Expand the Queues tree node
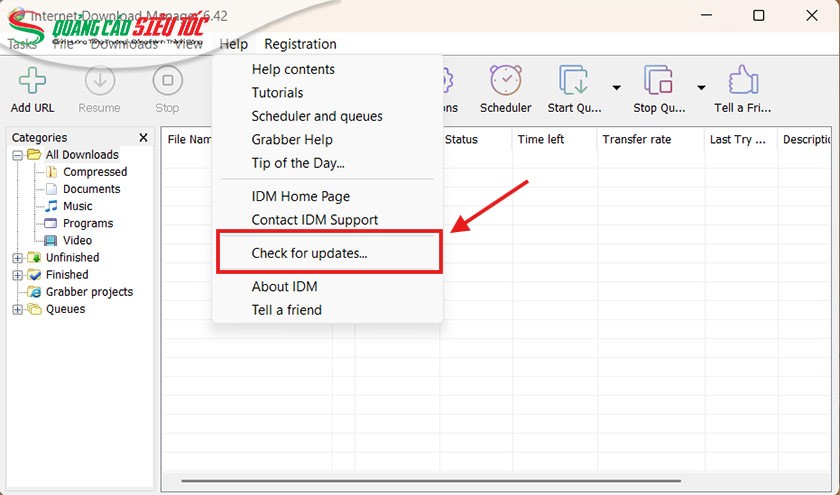Screen dimensions: 840x495 click(x=17, y=310)
